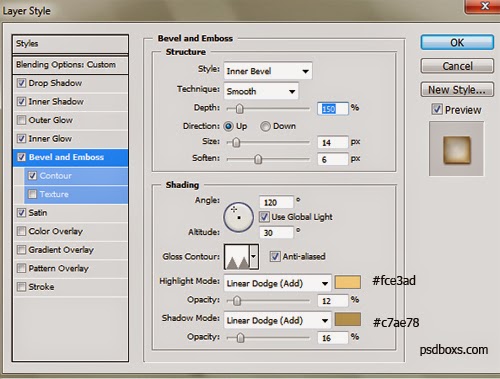
Task: Open the Technique dropdown showing Smooth
Action: (x=261, y=91)
